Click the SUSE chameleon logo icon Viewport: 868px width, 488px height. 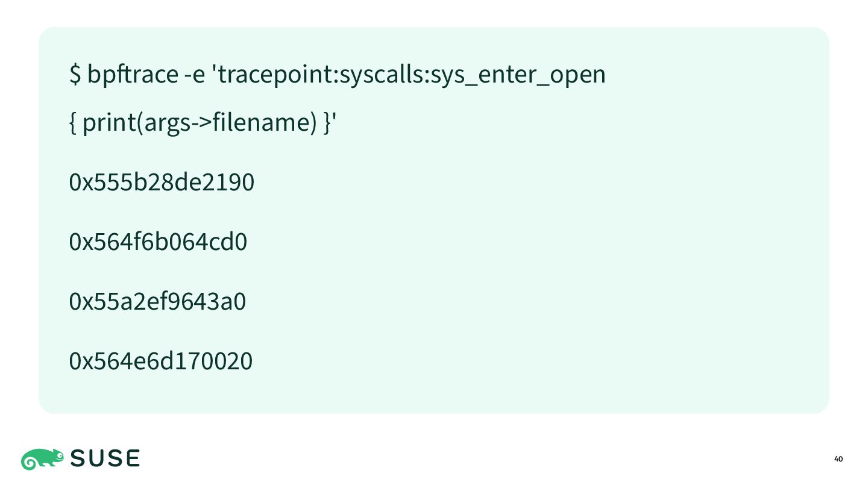(x=43, y=459)
